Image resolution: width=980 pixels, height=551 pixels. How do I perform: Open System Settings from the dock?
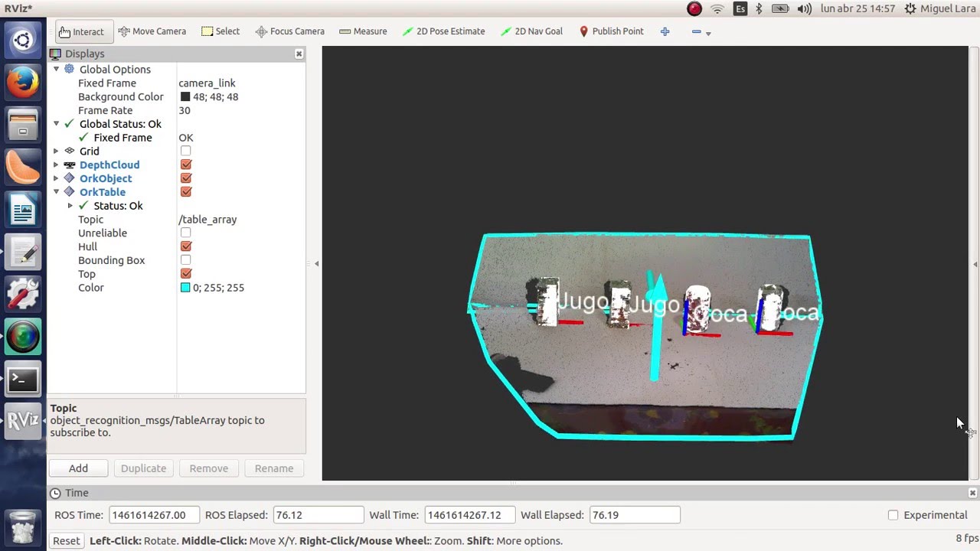[23, 294]
